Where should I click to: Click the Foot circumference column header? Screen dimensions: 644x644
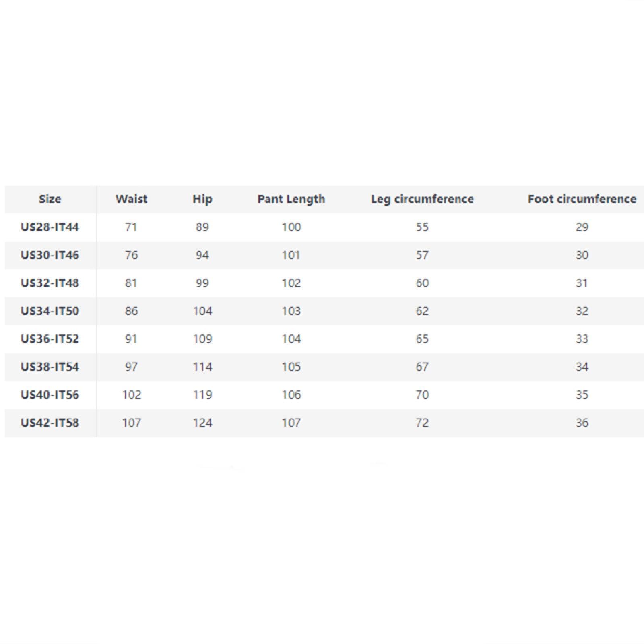pyautogui.click(x=582, y=199)
